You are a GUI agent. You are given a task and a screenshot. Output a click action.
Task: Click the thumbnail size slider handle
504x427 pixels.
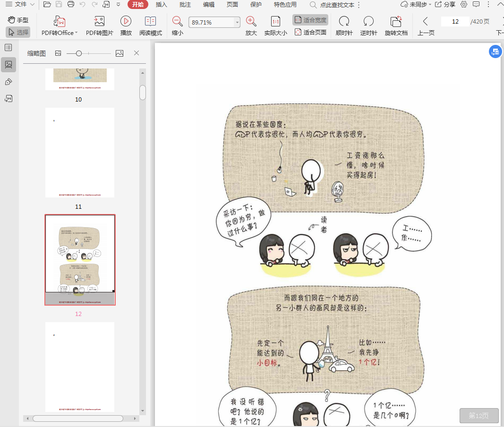(79, 53)
